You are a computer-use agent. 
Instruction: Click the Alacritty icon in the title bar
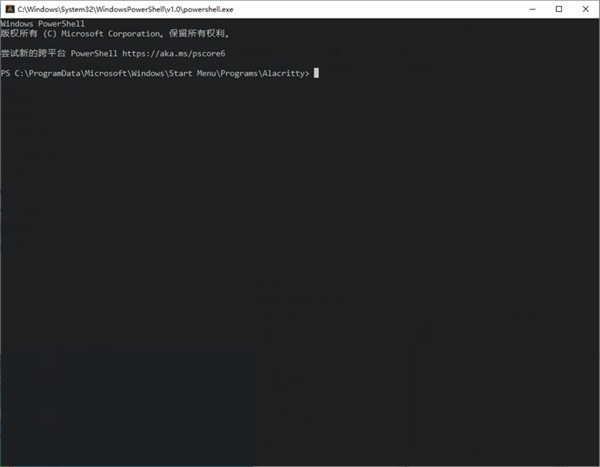pos(7,8)
